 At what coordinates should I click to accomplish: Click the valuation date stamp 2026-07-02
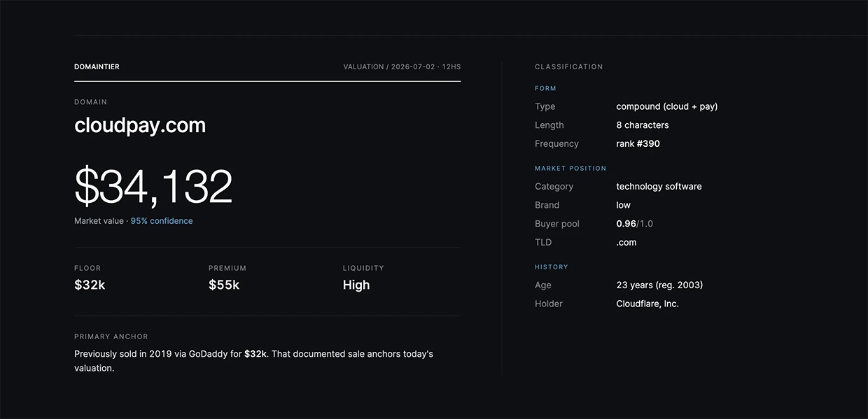point(413,67)
